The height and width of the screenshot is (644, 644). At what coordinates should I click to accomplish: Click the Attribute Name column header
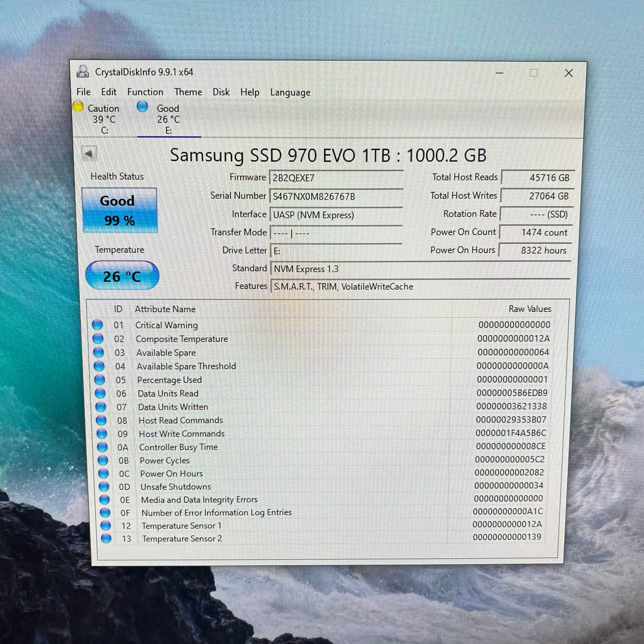click(x=165, y=309)
